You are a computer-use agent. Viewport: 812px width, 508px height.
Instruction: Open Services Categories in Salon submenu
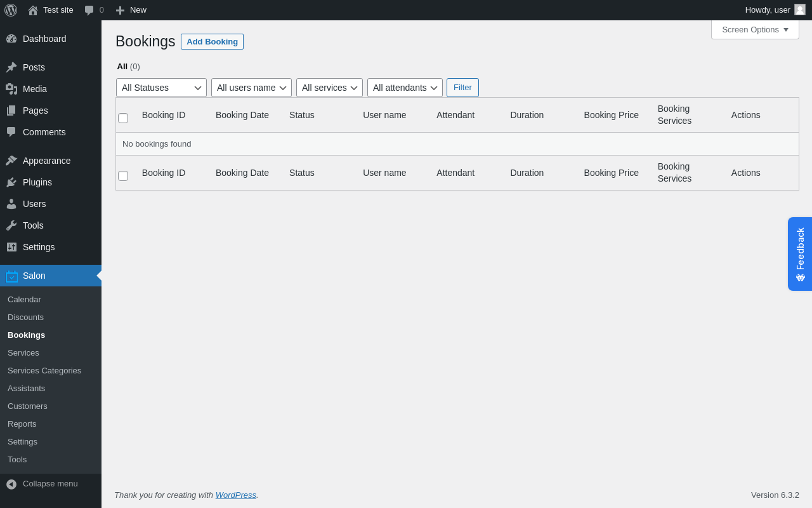point(44,371)
